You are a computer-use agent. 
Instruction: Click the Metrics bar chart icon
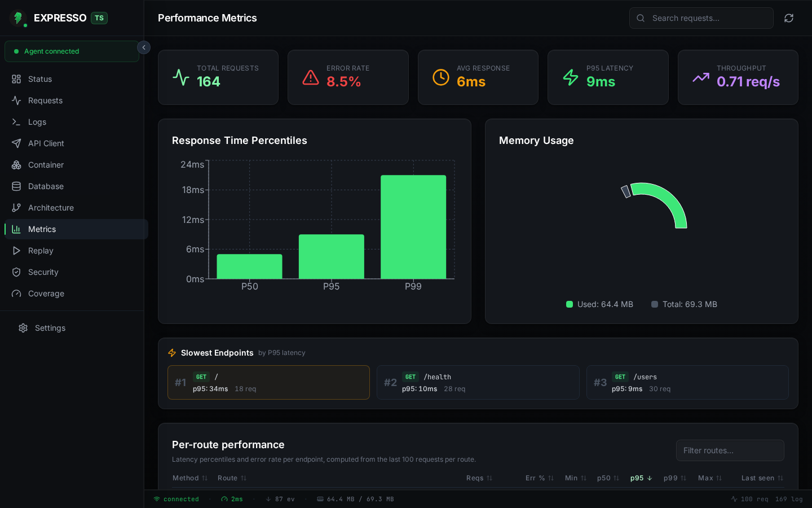click(x=16, y=229)
